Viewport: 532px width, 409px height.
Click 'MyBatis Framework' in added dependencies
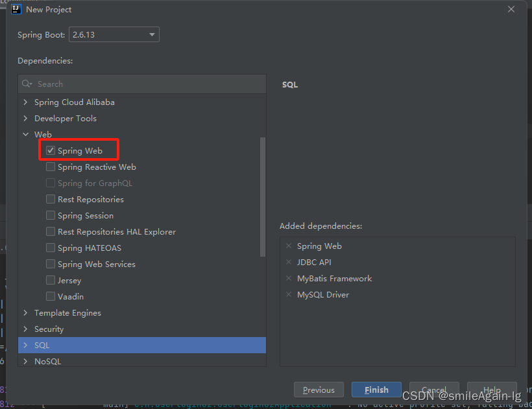pos(335,279)
